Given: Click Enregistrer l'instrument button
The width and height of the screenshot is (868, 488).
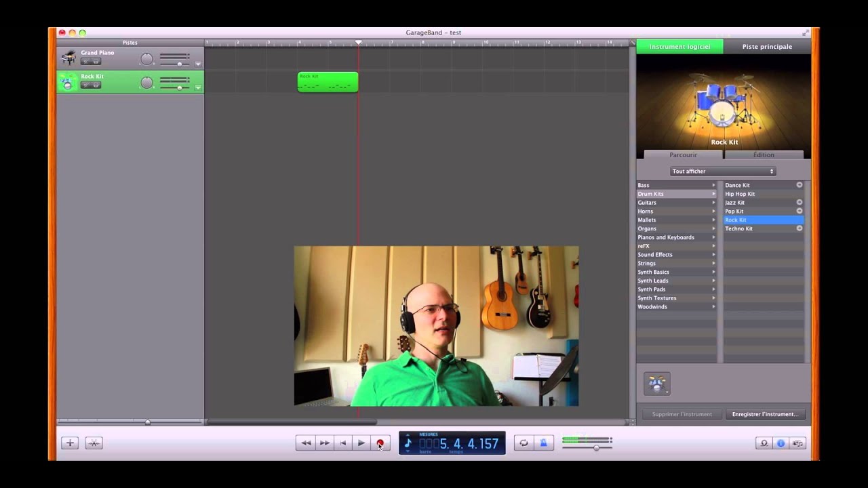Looking at the screenshot, I should 765,414.
